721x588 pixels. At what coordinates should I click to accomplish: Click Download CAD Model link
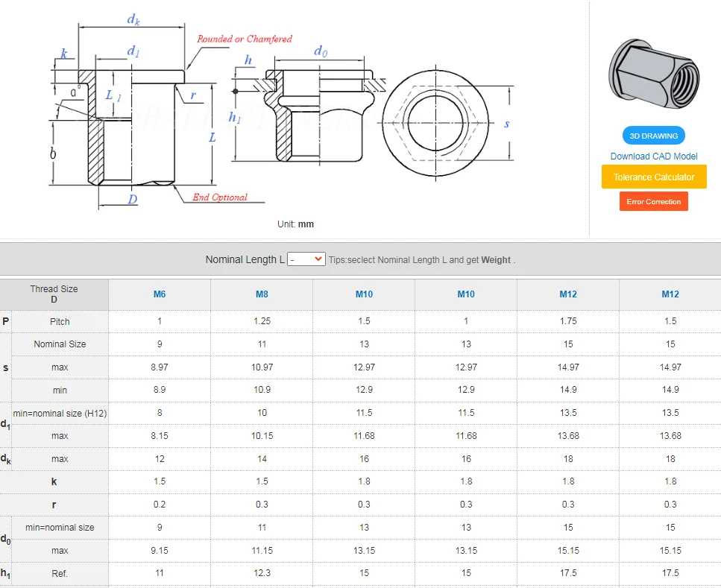[653, 156]
